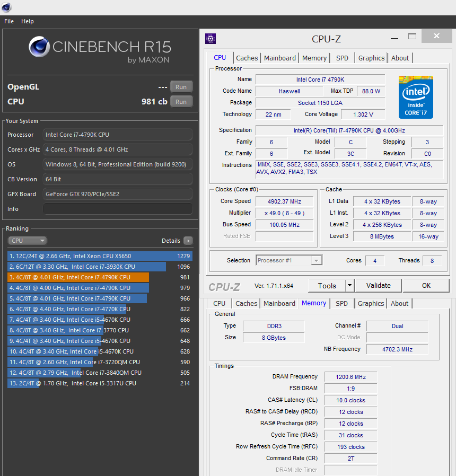Open the ranking CPU dropdown
Viewport: 456px width, 476px height.
28,241
